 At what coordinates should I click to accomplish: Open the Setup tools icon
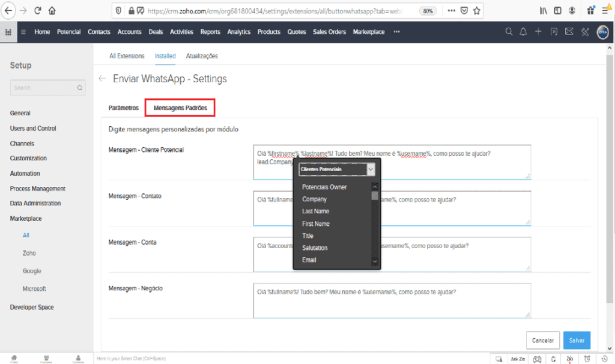[584, 32]
